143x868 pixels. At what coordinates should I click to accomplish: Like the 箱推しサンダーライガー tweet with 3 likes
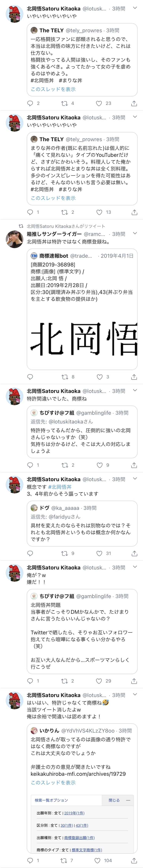pos(99,377)
